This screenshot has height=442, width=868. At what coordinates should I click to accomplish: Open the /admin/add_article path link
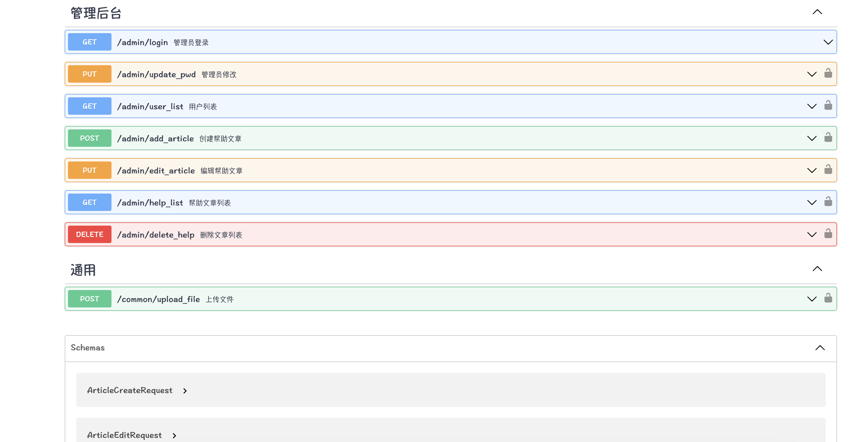coord(155,138)
